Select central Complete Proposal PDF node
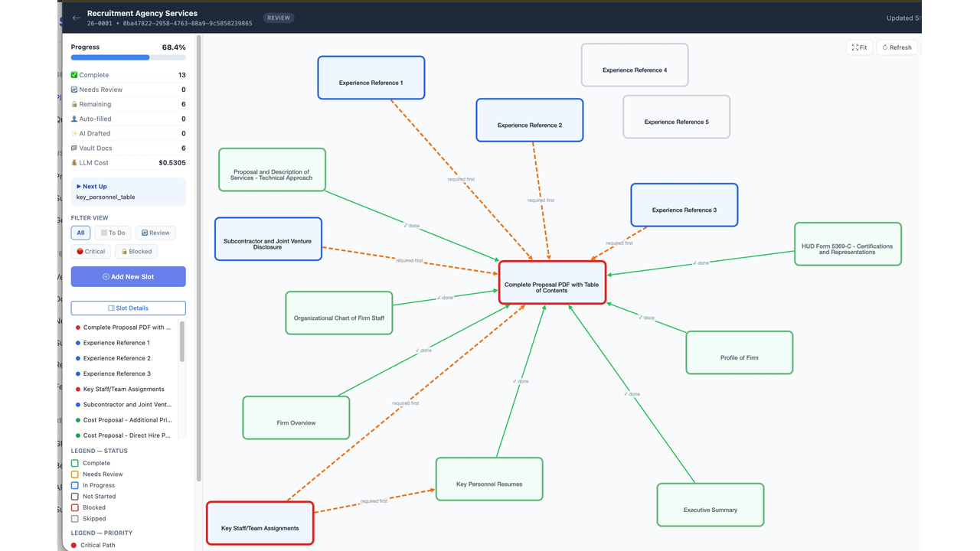Screen dimensions: 980x551 pos(553,282)
